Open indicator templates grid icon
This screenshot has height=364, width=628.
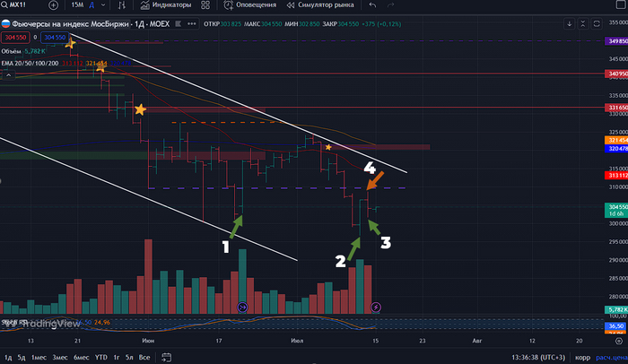[205, 4]
